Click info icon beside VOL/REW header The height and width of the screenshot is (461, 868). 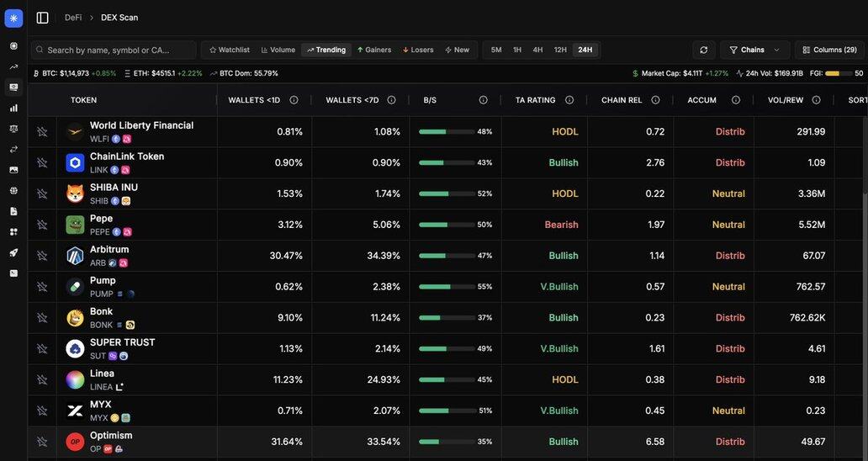click(816, 100)
